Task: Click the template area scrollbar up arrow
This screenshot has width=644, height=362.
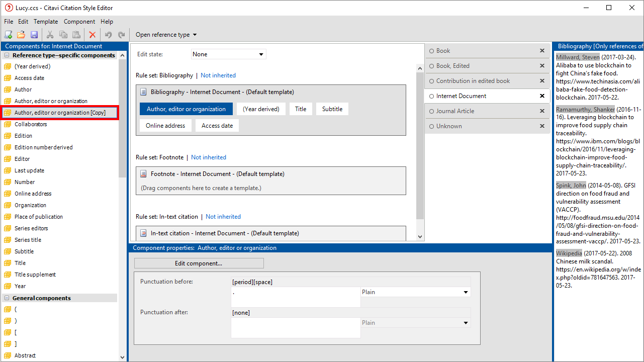Action: [420, 68]
